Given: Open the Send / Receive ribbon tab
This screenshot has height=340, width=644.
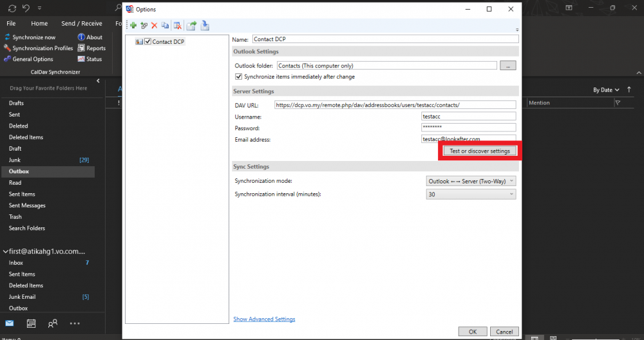Looking at the screenshot, I should coord(81,23).
